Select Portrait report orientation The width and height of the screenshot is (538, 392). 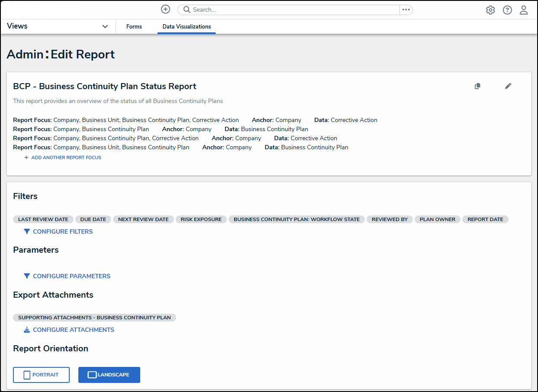[x=42, y=375]
